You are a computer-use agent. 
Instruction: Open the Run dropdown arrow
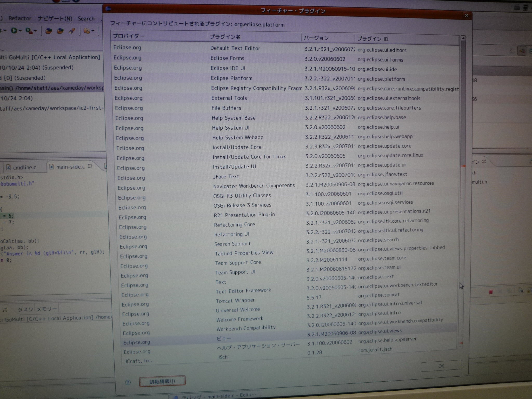(x=20, y=31)
